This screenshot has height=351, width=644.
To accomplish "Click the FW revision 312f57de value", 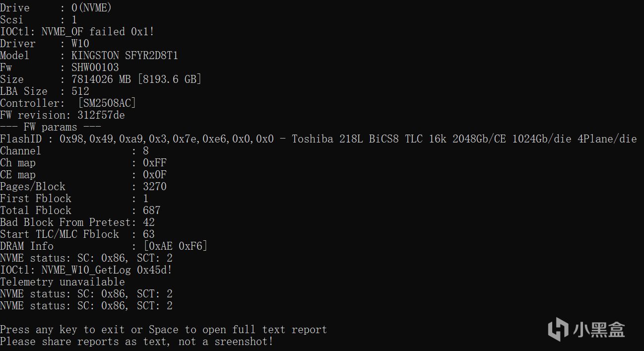I will coord(101,115).
